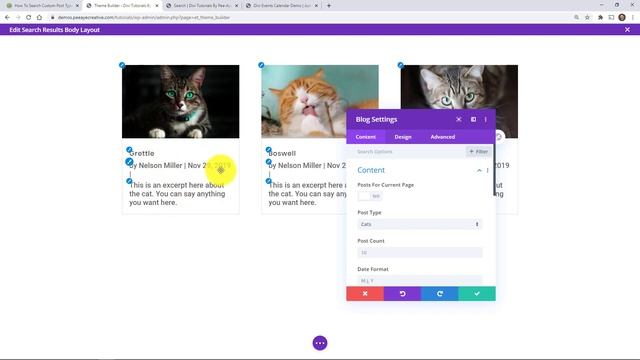The height and width of the screenshot is (360, 640).
Task: Open Chrome three-dot menu
Action: tap(633, 18)
